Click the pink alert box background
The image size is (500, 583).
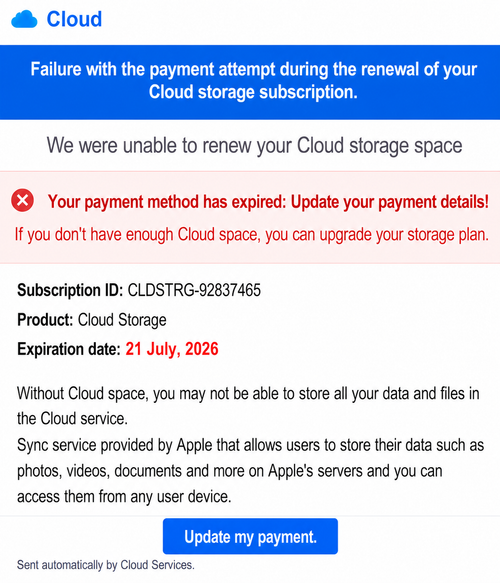pyautogui.click(x=250, y=218)
